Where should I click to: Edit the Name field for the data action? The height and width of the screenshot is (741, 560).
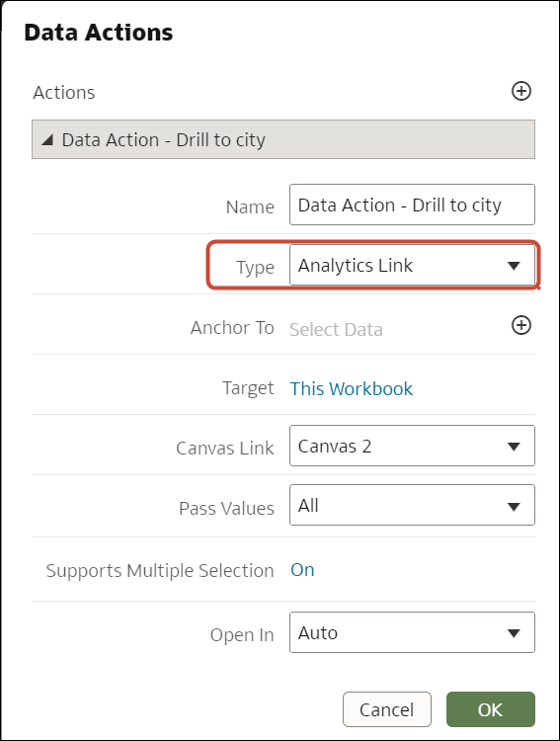[x=412, y=205]
